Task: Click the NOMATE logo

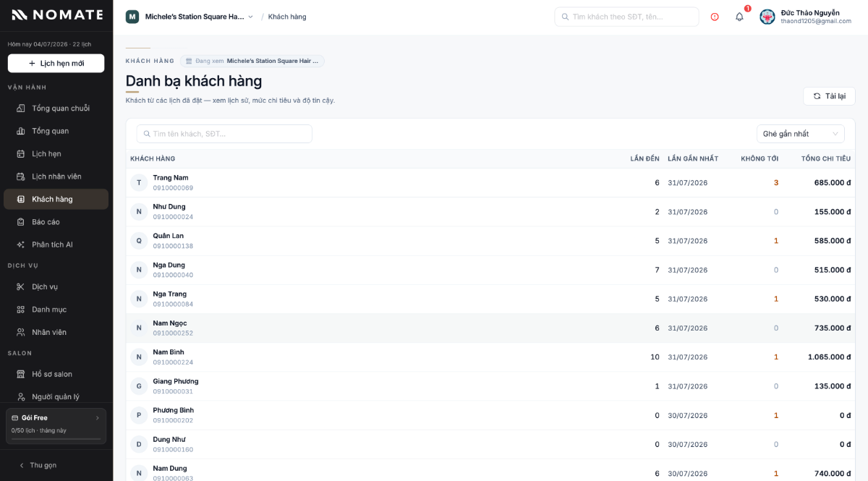Action: click(x=57, y=14)
